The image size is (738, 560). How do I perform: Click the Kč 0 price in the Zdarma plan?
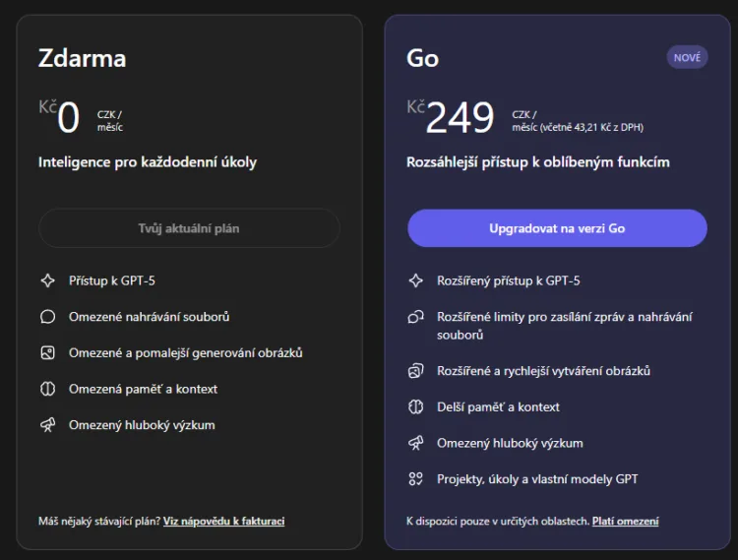click(x=59, y=117)
